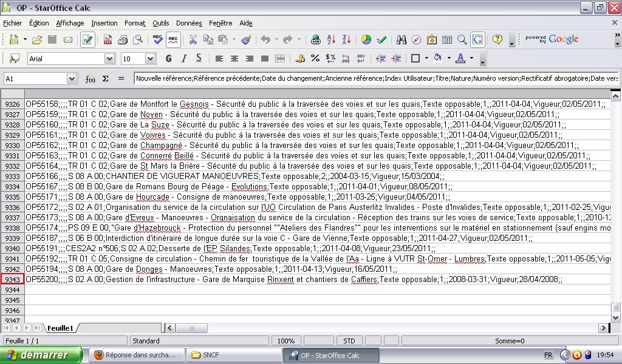
Task: Click the Sum sigma icon
Action: coord(105,79)
